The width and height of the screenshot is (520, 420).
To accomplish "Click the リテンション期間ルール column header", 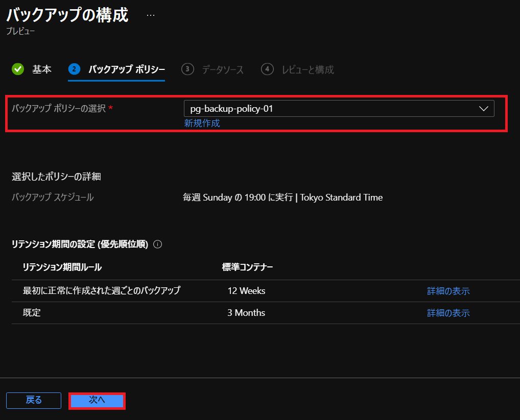I will (62, 267).
